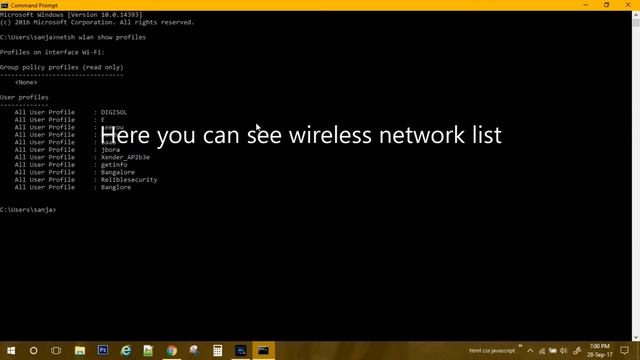The image size is (640, 360).
Task: Restore down the Command Prompt window
Action: point(607,5)
